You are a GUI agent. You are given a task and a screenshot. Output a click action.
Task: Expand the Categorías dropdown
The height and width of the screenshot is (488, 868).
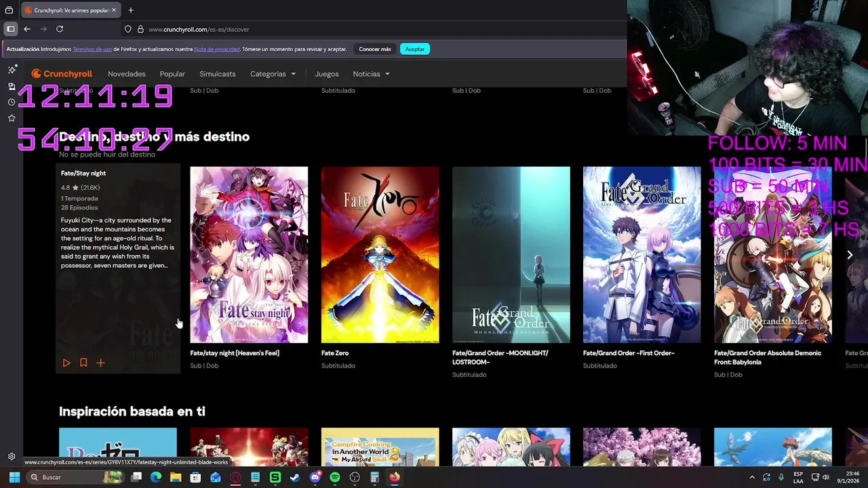pyautogui.click(x=273, y=74)
